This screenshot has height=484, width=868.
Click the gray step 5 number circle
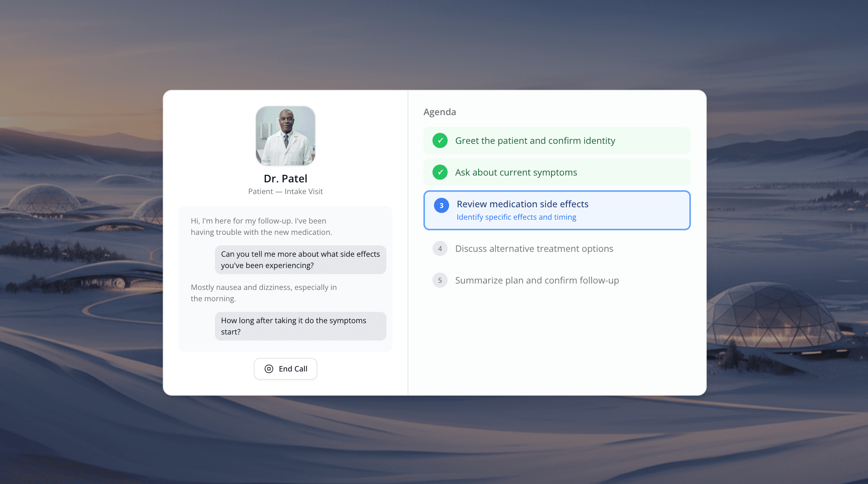(440, 280)
